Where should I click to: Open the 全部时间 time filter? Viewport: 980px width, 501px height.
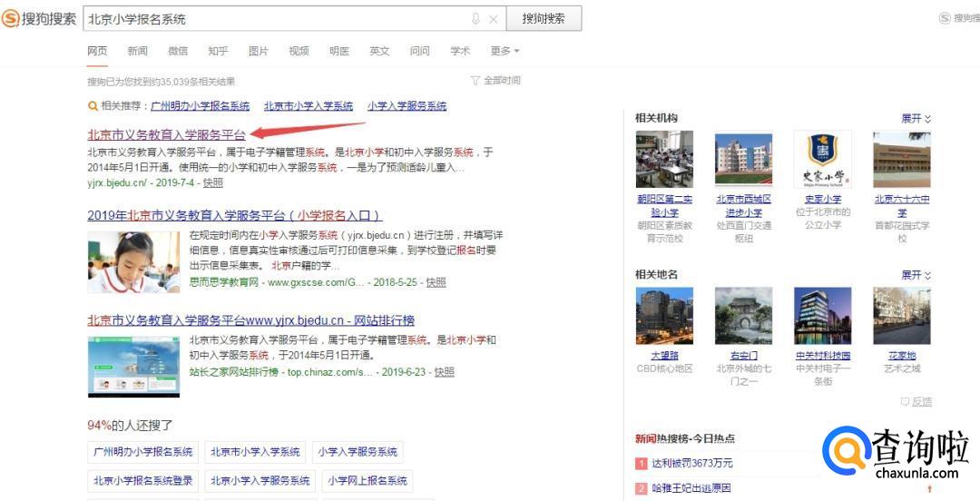click(495, 81)
